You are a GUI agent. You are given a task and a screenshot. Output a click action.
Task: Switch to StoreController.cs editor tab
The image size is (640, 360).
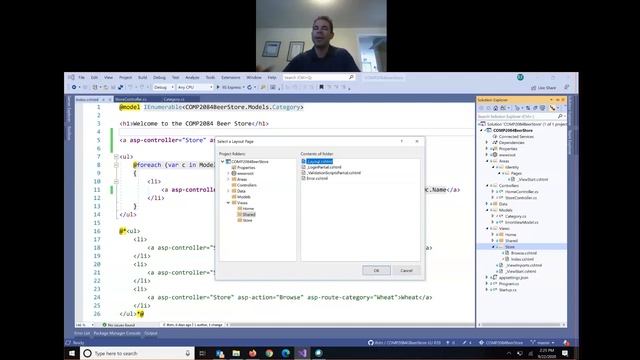(131, 99)
